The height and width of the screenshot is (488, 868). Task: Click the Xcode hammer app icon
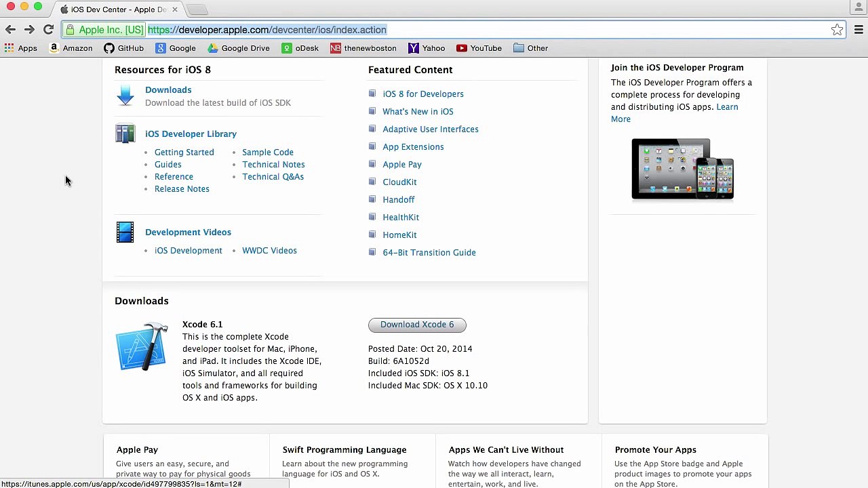pyautogui.click(x=142, y=347)
